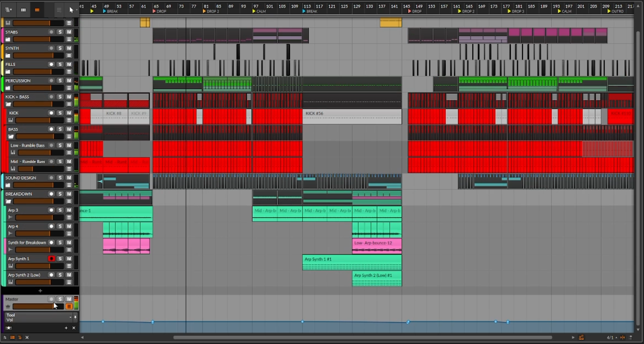Toggle the bottom-left track I/O arrows icon
Image resolution: width=644 pixels, height=344 pixels.
(5, 337)
